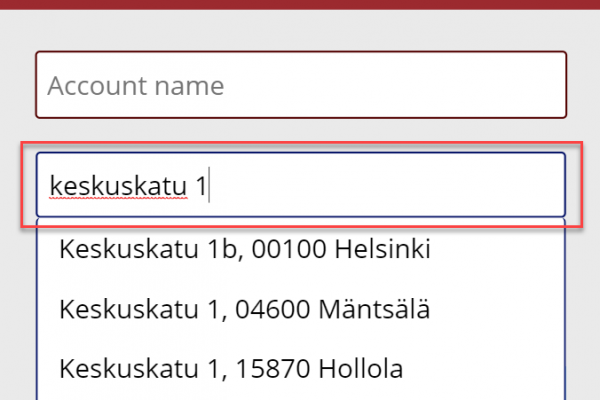Click postal code 04600 in the list
Screen dimensions: 600x400
272,309
